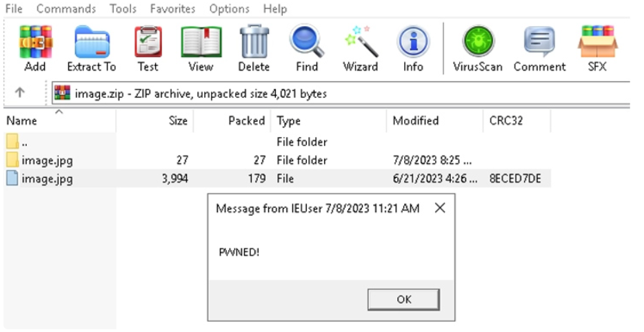Viewport: 644px width, 332px height.
Task: Open the Commands menu
Action: pos(66,9)
